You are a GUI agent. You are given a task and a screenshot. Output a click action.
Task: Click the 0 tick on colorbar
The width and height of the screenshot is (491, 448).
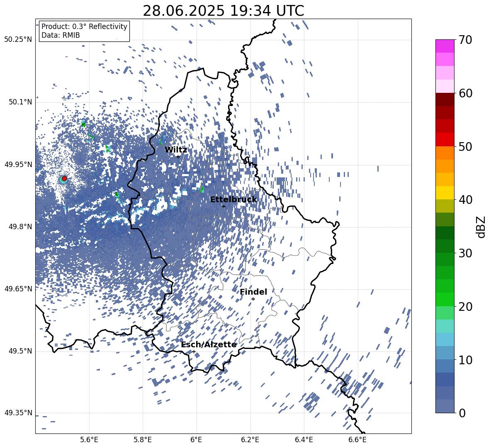(462, 413)
